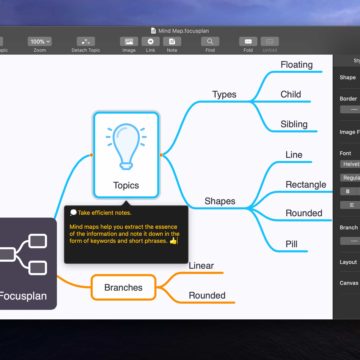Click the Focusplan logo diagram icon

23,254
